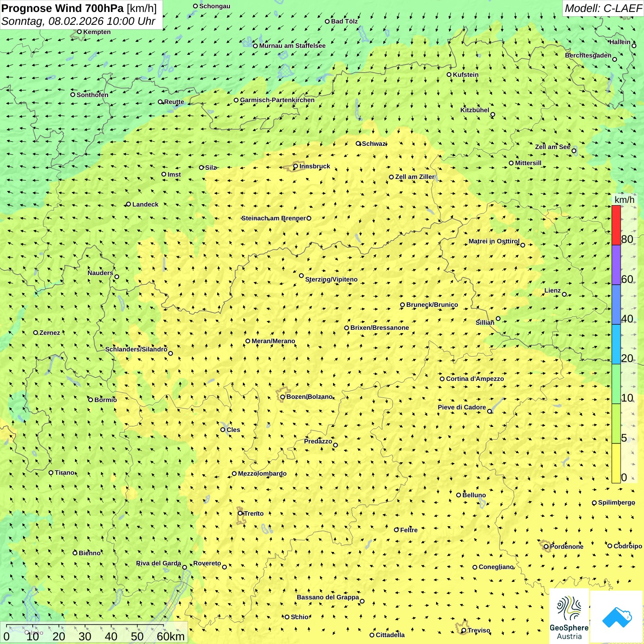Click the 'Feltre' label

pyautogui.click(x=408, y=530)
